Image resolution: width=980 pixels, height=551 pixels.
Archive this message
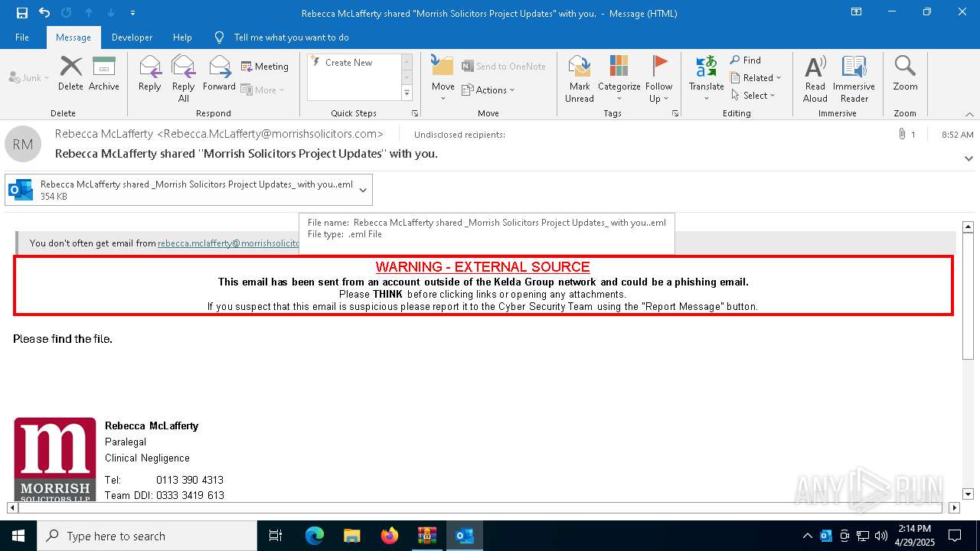click(x=104, y=73)
